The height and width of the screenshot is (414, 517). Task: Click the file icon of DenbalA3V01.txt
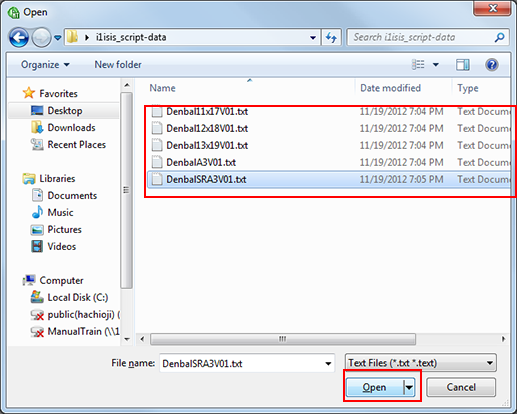(x=157, y=163)
